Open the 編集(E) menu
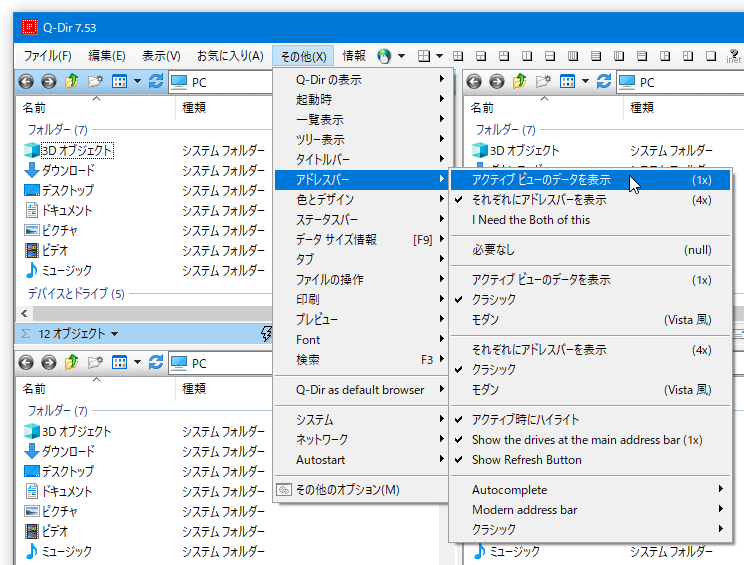This screenshot has height=565, width=744. 107,56
